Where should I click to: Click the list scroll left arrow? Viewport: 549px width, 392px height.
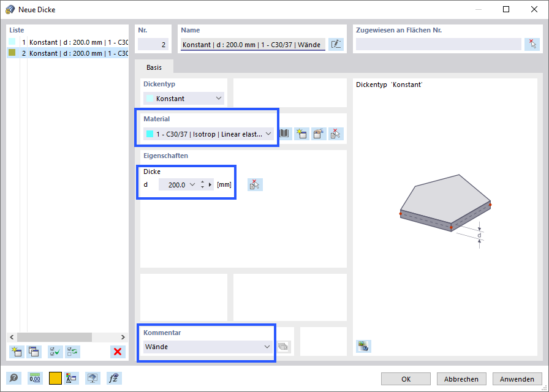(x=12, y=337)
